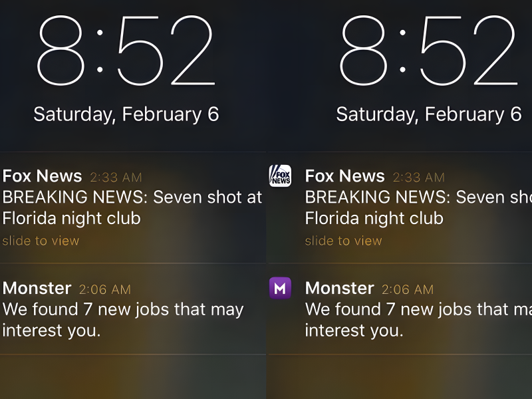The image size is (532, 399).
Task: Tap the BREAKING NEWS headline on right screen
Action: [418, 207]
